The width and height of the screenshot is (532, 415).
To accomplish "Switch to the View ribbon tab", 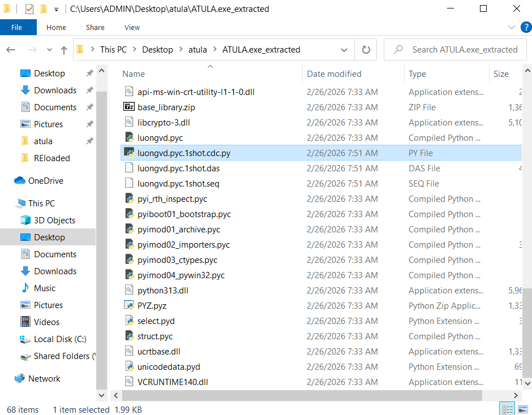I will coord(132,27).
